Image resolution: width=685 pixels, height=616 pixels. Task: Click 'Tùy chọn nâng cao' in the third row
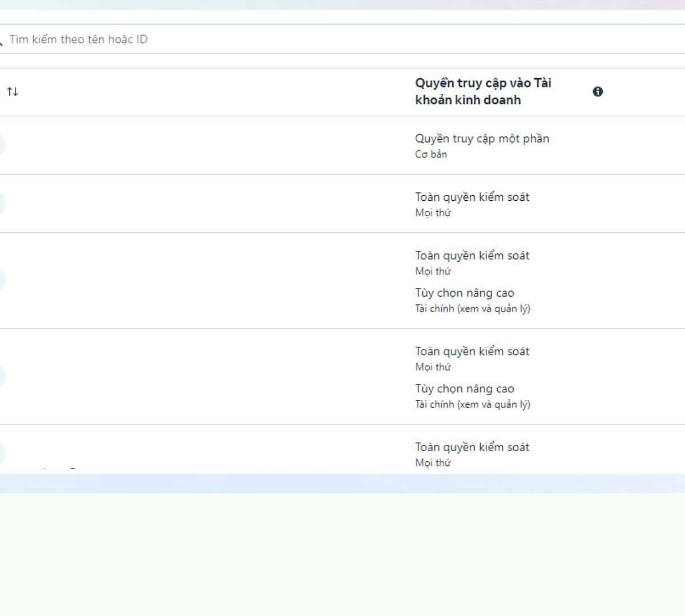[465, 293]
